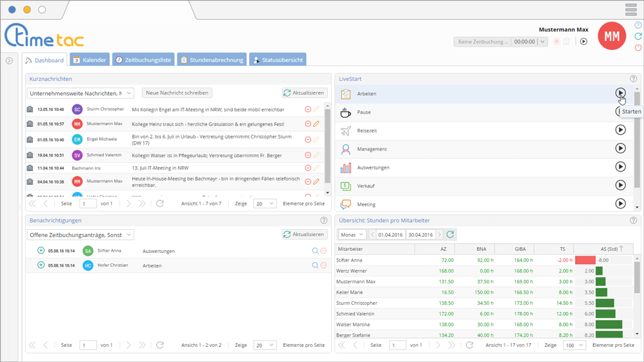This screenshot has height=362, width=644.
Task: Click the red logout power icon
Action: 638,48
